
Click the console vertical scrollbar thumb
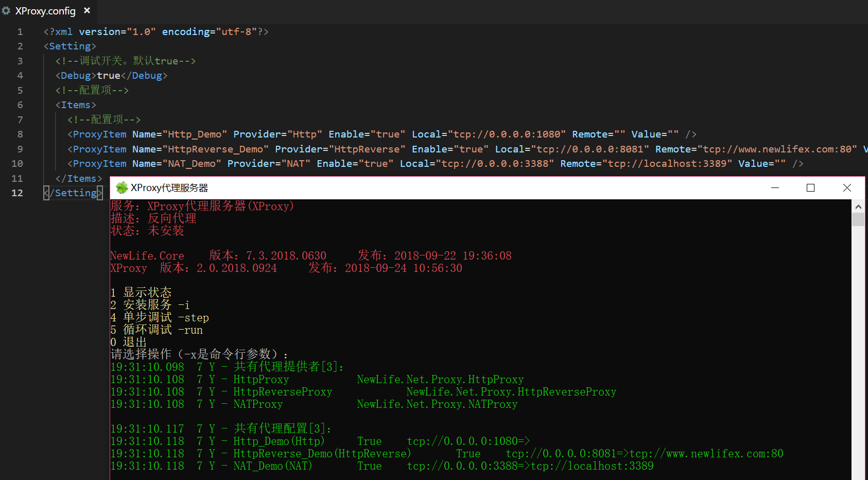pos(858,219)
